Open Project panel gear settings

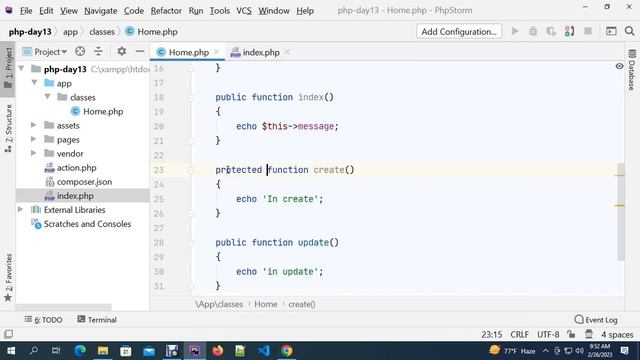[x=122, y=51]
